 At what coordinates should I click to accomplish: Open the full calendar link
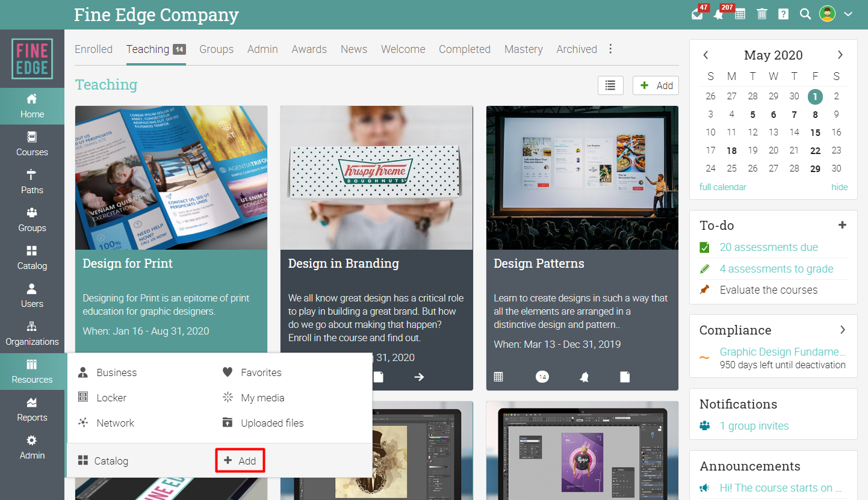[x=722, y=187]
